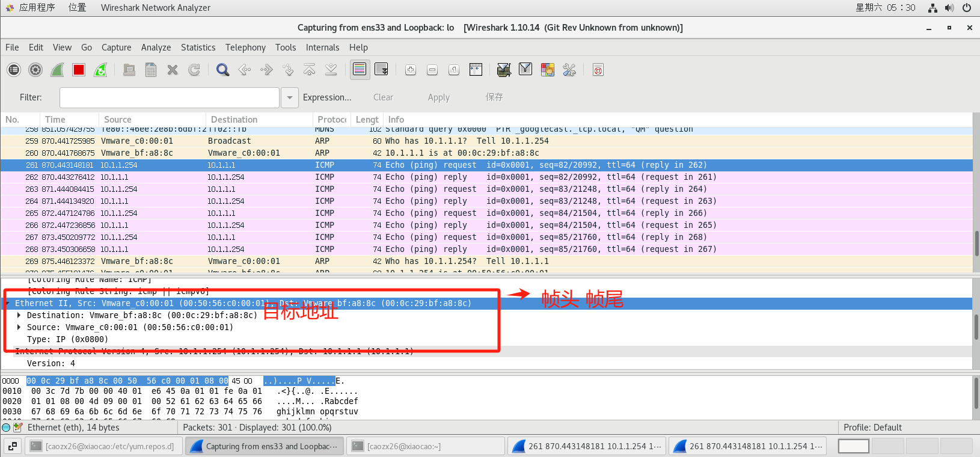
Task: Go forward in packet history
Action: pyautogui.click(x=266, y=70)
